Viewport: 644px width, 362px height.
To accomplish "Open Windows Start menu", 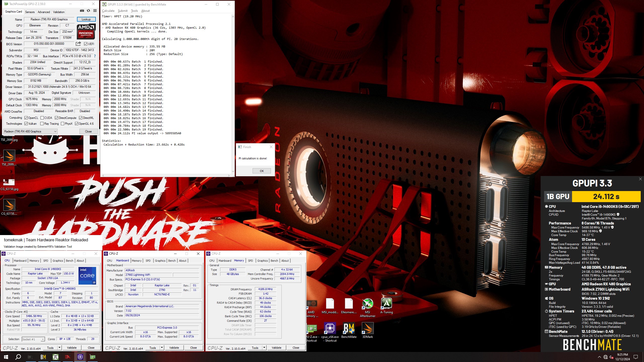I will click(x=6, y=357).
